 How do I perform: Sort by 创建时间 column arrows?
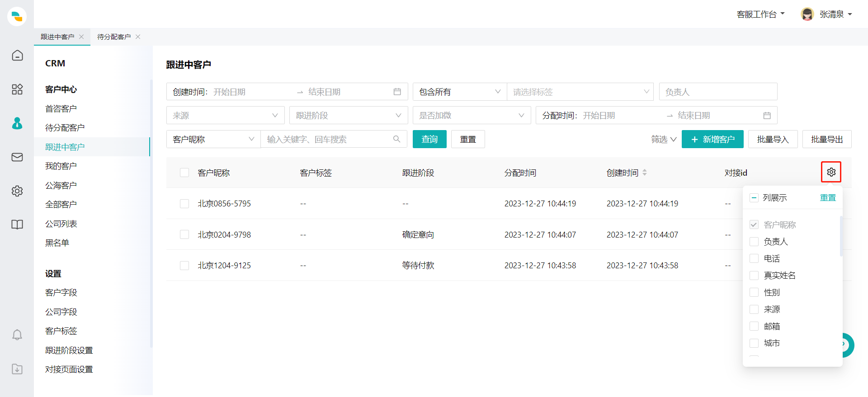645,173
